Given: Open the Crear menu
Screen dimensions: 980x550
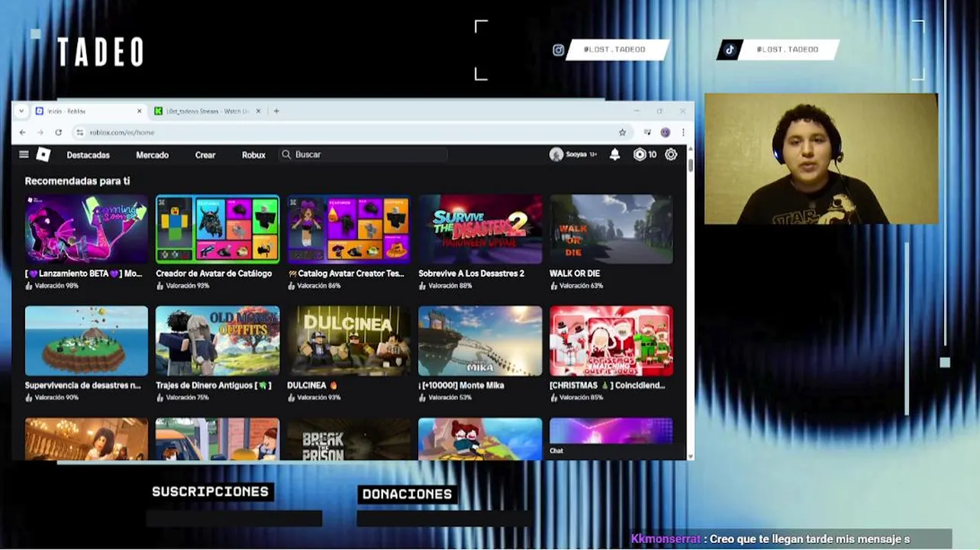Looking at the screenshot, I should pos(205,154).
